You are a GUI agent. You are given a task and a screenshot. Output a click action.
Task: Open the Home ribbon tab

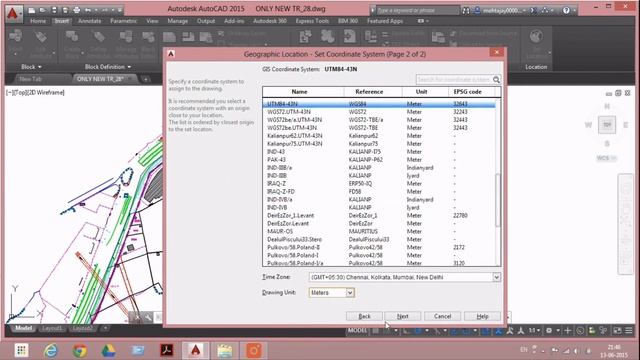(x=38, y=21)
